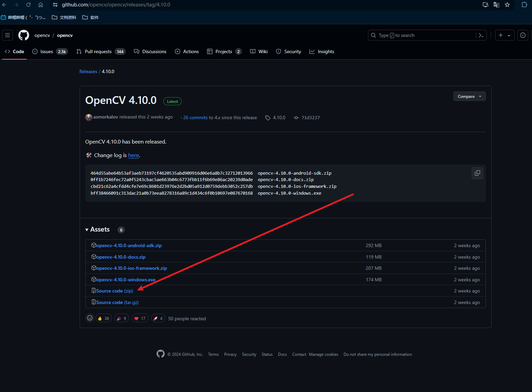The height and width of the screenshot is (392, 532).
Task: Switch to the Issues tab
Action: tap(50, 51)
